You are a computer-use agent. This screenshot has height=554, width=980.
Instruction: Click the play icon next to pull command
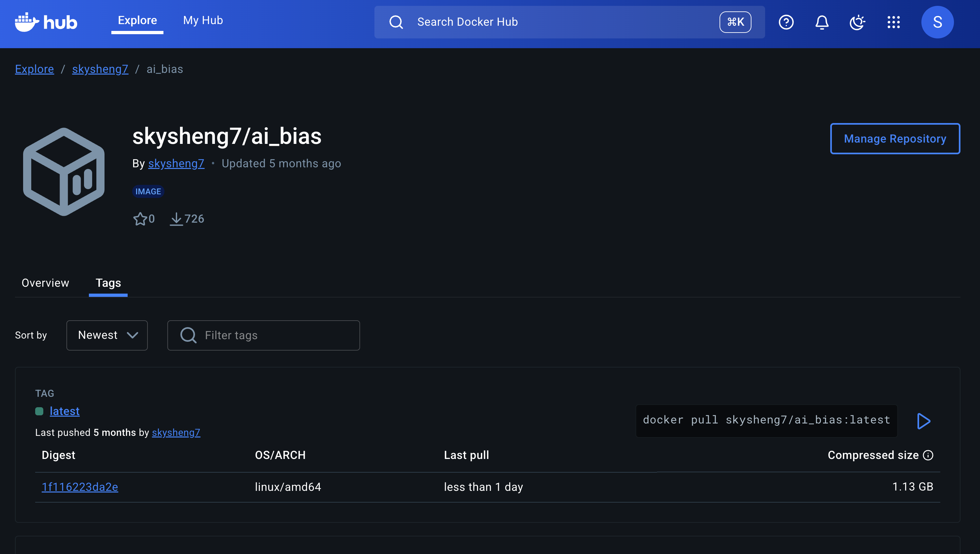(x=924, y=421)
